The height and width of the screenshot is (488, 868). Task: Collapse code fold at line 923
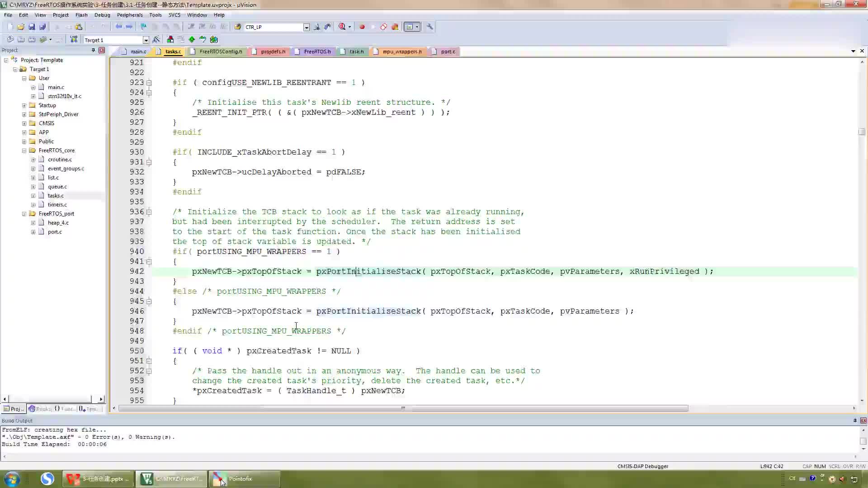(149, 83)
